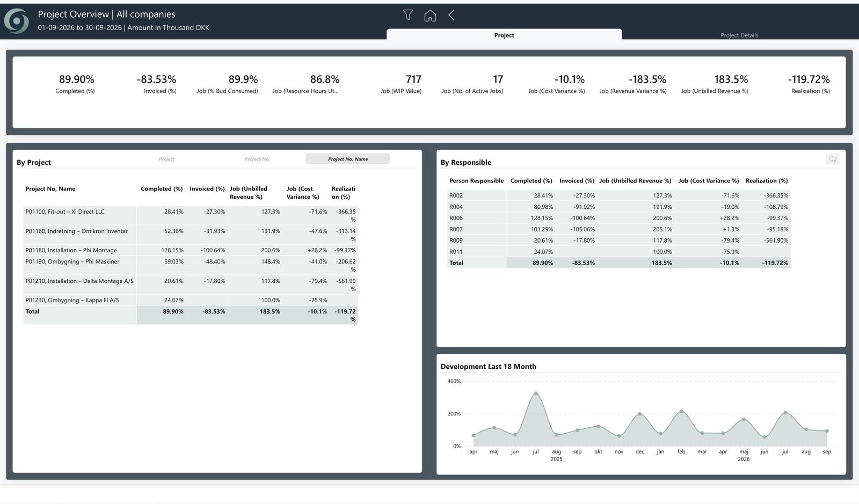Select the 'Project No, Name' grouping option
Image resolution: width=859 pixels, height=504 pixels.
348,159
